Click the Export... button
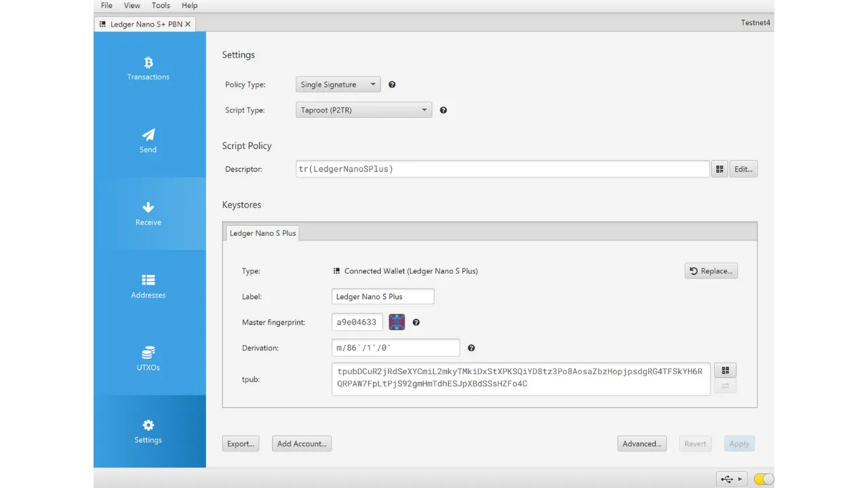The width and height of the screenshot is (868, 488). click(x=241, y=444)
